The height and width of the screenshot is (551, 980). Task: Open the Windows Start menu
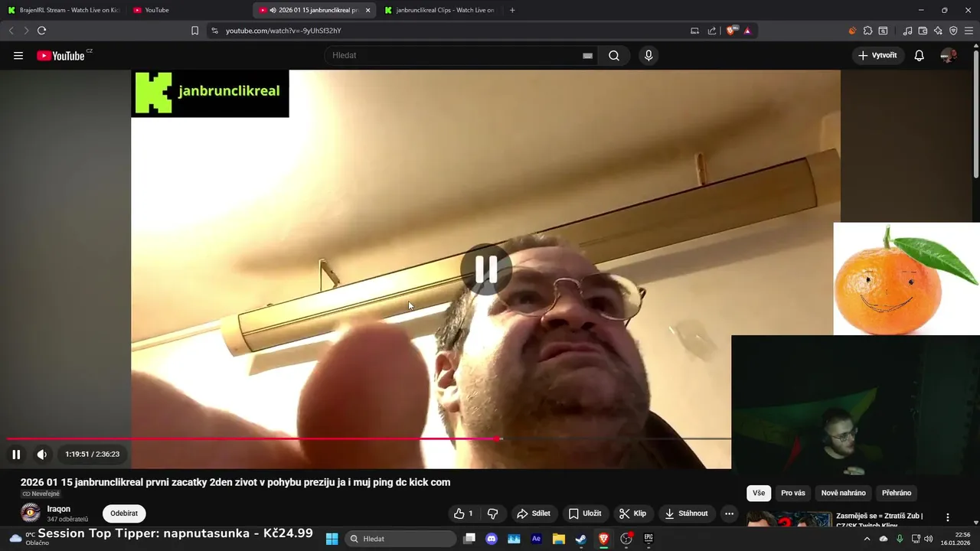332,539
